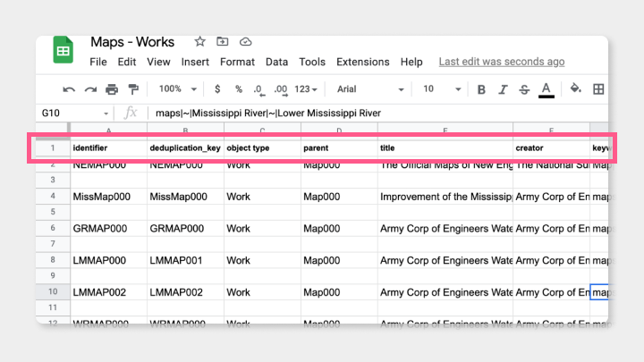The height and width of the screenshot is (362, 644).
Task: Toggle strikethrough formatting
Action: pyautogui.click(x=524, y=89)
